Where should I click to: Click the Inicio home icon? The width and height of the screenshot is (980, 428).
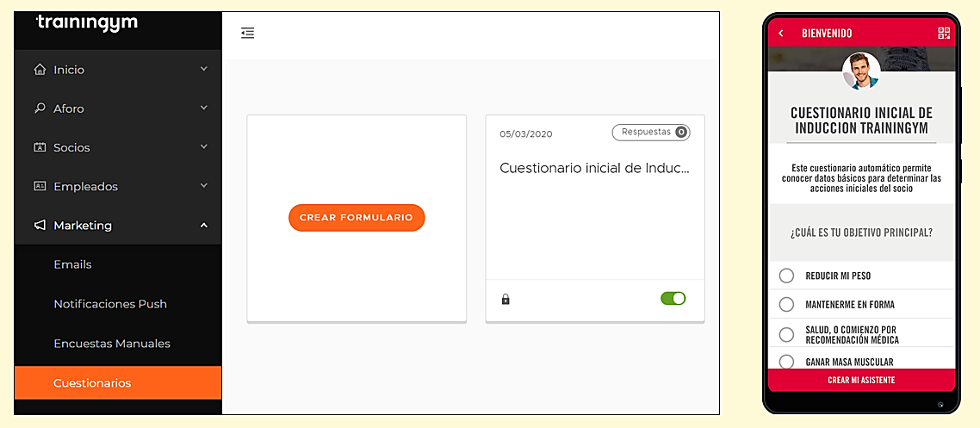coord(40,70)
